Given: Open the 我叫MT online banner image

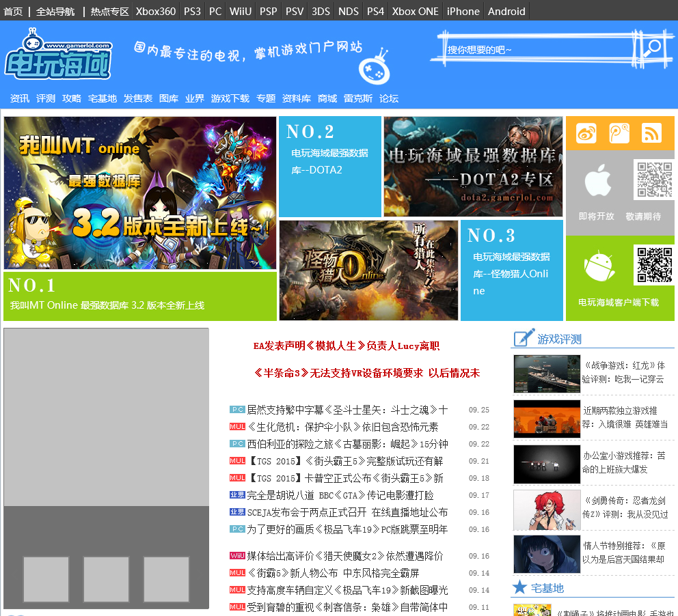Looking at the screenshot, I should coord(140,193).
